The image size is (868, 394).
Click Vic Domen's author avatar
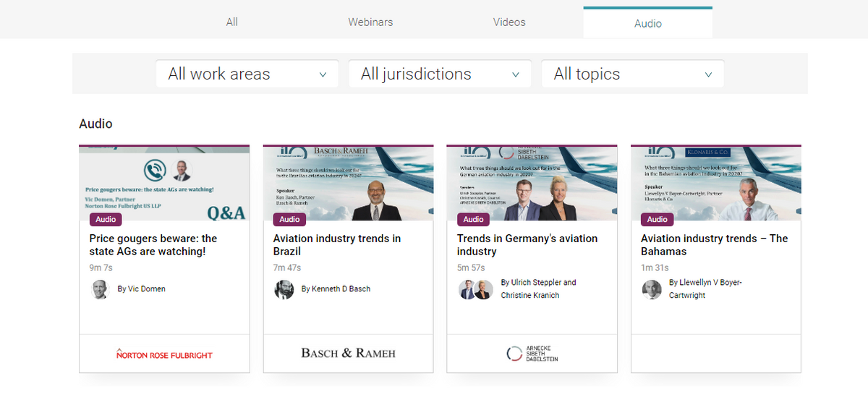pyautogui.click(x=100, y=289)
